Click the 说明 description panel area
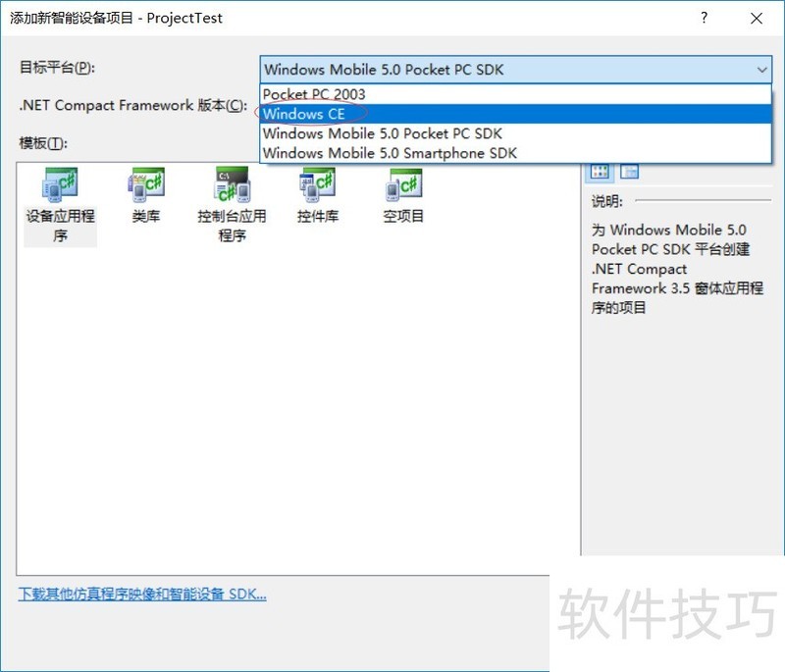The image size is (785, 672). click(x=667, y=265)
